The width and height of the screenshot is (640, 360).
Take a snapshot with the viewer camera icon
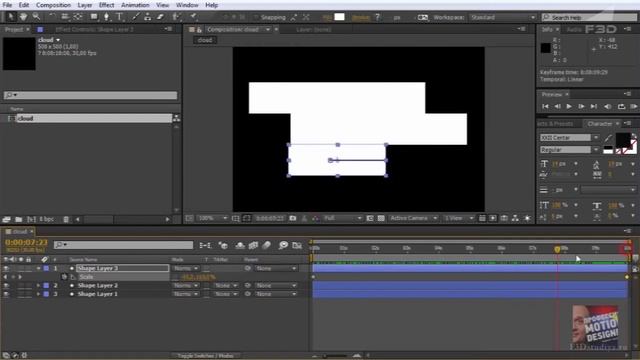[293, 218]
